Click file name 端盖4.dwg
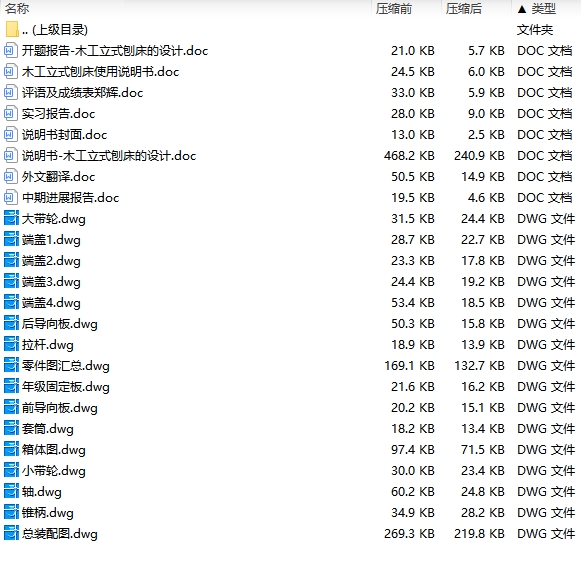Viewport: 581px width, 567px height. [x=51, y=303]
